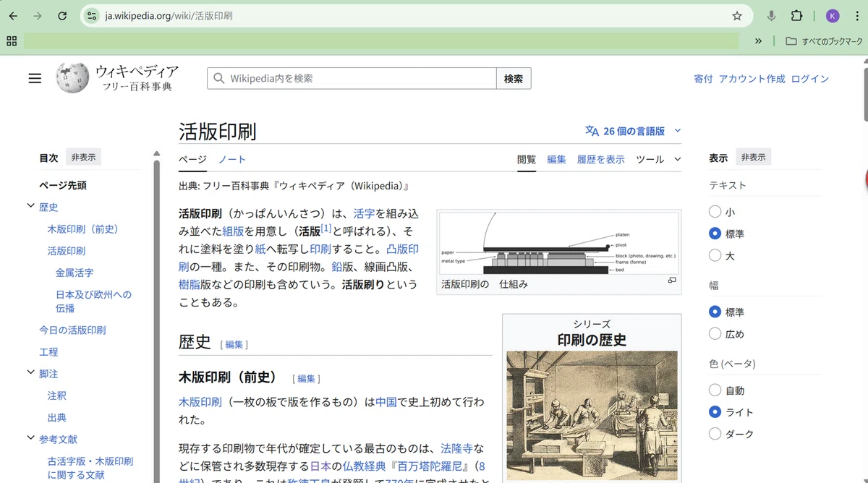Hide the 目次 sidebar with 非表示
Viewport: 868px width, 483px height.
[84, 157]
